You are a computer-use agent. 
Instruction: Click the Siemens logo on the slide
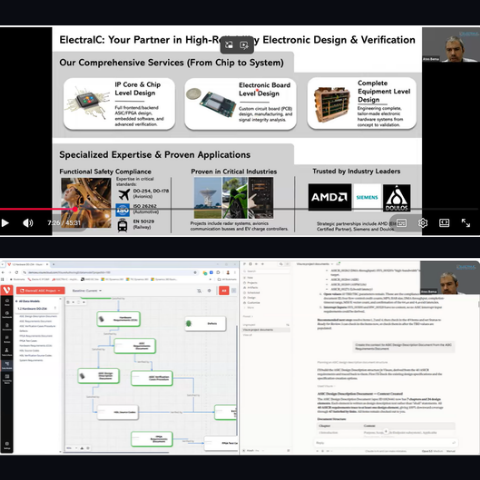(x=367, y=197)
